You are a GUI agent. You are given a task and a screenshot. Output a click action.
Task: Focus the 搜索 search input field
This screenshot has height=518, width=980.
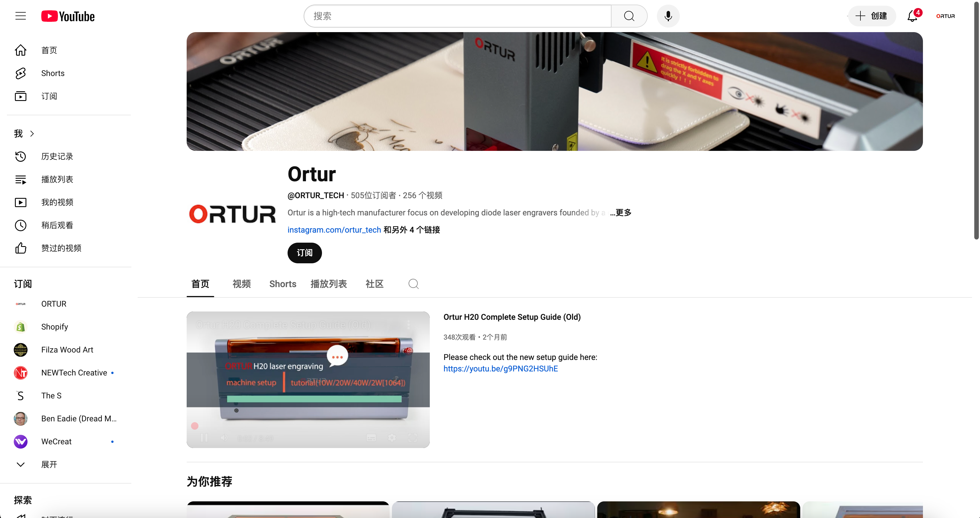(x=458, y=16)
